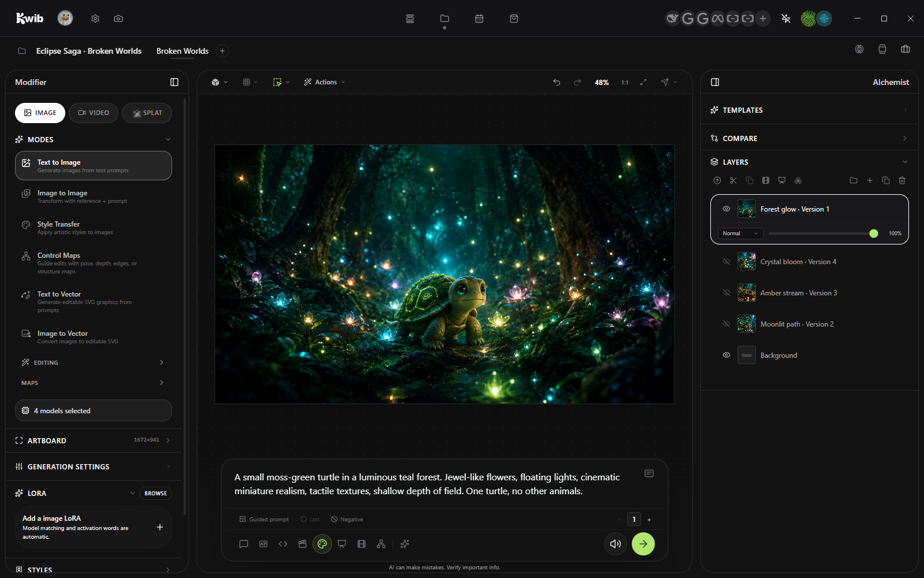Toggle Guided prompt option
This screenshot has height=578, width=924.
click(264, 519)
